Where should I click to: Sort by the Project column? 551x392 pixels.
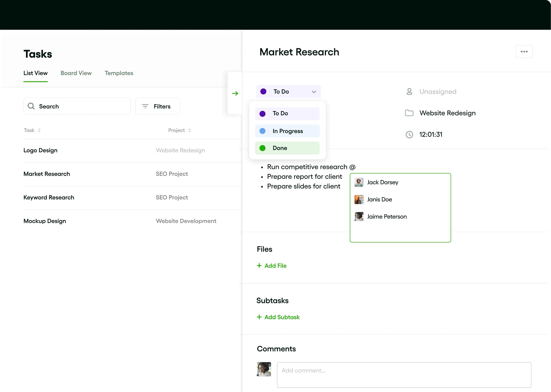190,130
